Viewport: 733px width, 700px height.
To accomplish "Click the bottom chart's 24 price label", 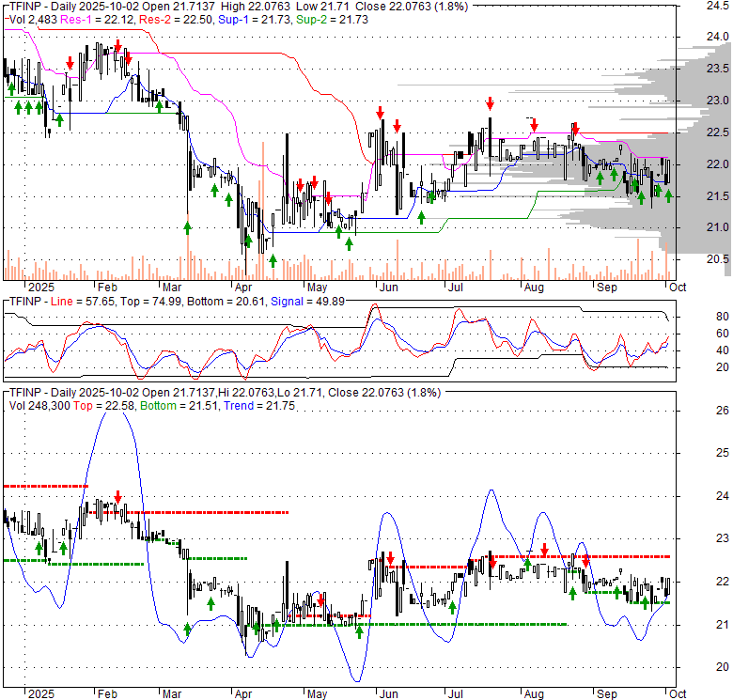I will click(723, 496).
